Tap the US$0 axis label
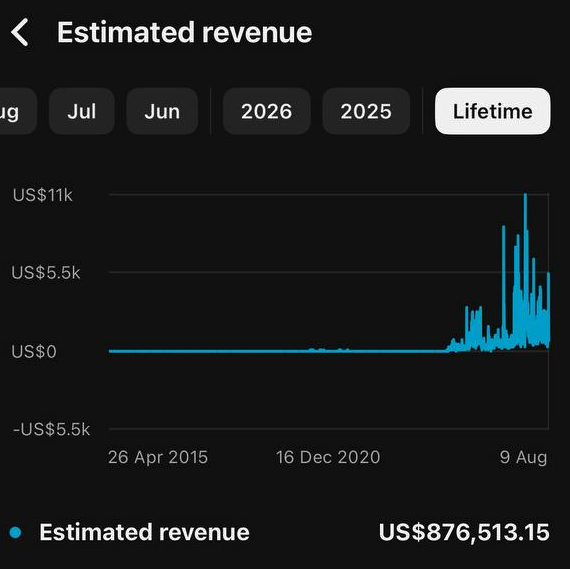Viewport: 570px width, 569px height. coord(34,352)
